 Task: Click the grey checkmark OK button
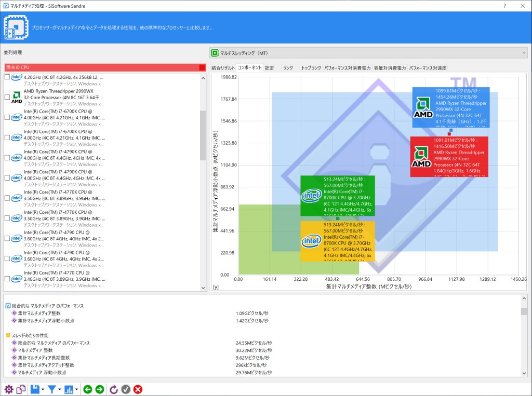(x=126, y=389)
